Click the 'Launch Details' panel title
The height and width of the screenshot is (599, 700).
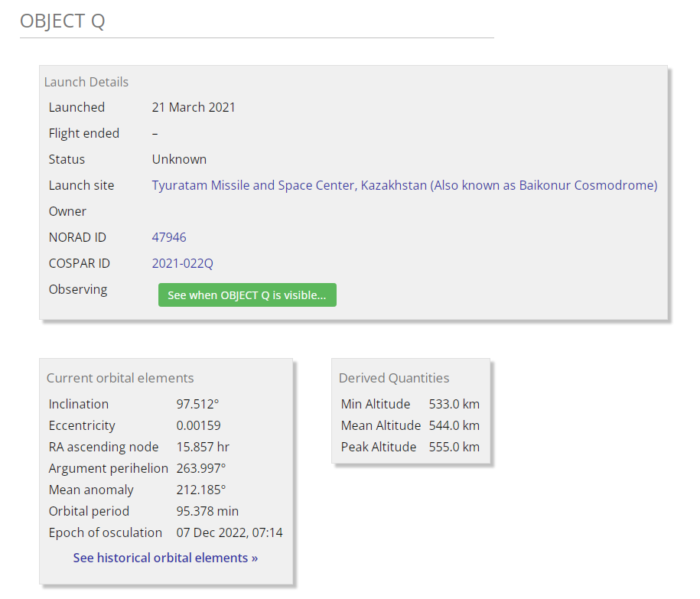tap(86, 82)
